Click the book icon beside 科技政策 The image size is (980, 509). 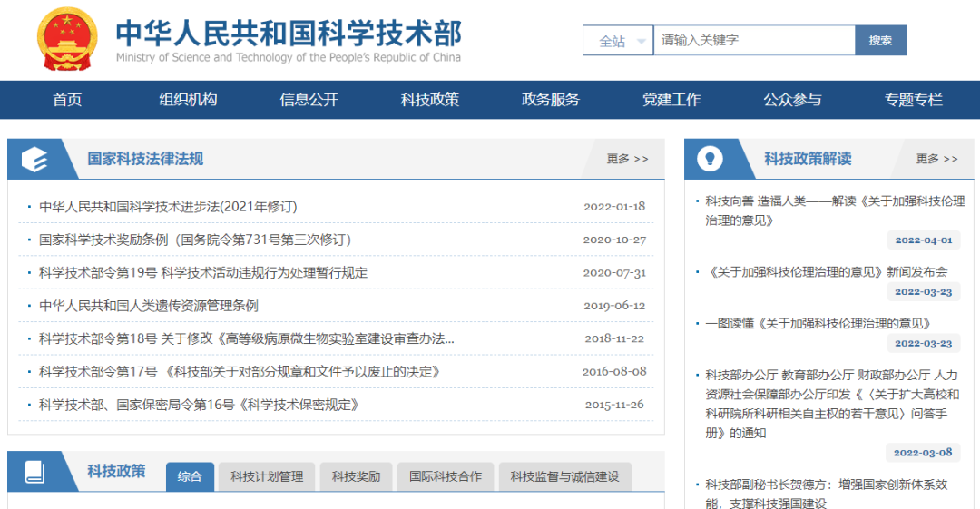tap(34, 472)
